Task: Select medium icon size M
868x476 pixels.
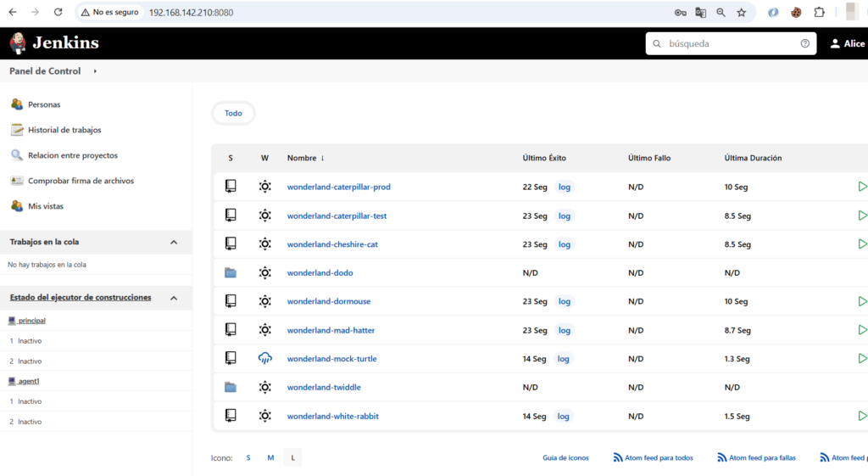Action: tap(270, 457)
